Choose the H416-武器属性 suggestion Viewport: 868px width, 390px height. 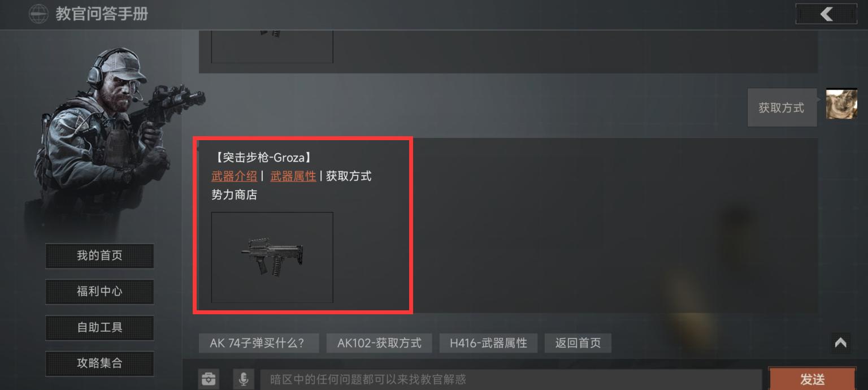[488, 343]
